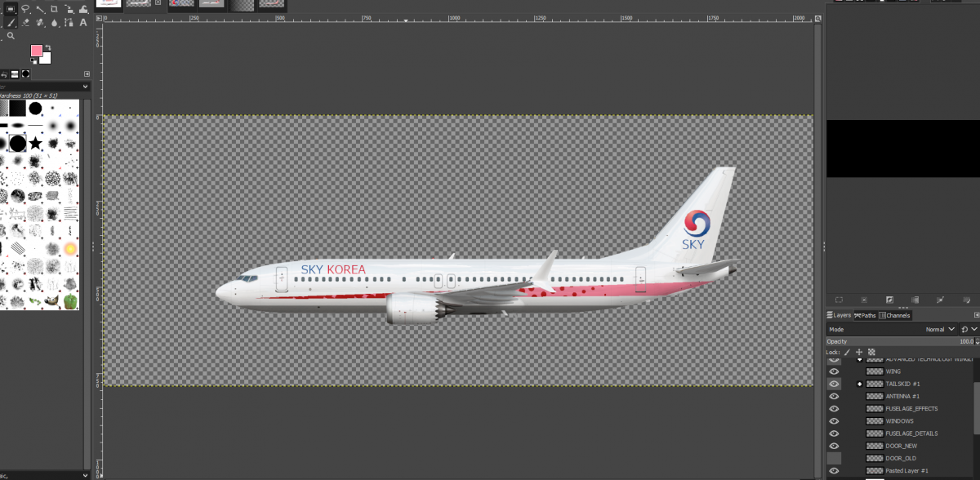The image size is (980, 480).
Task: Select the Text tool
Action: click(83, 23)
